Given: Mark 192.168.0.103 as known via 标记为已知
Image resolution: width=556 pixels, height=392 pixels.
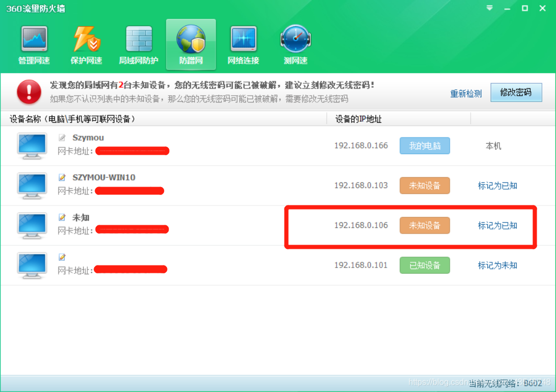Looking at the screenshot, I should [x=497, y=186].
